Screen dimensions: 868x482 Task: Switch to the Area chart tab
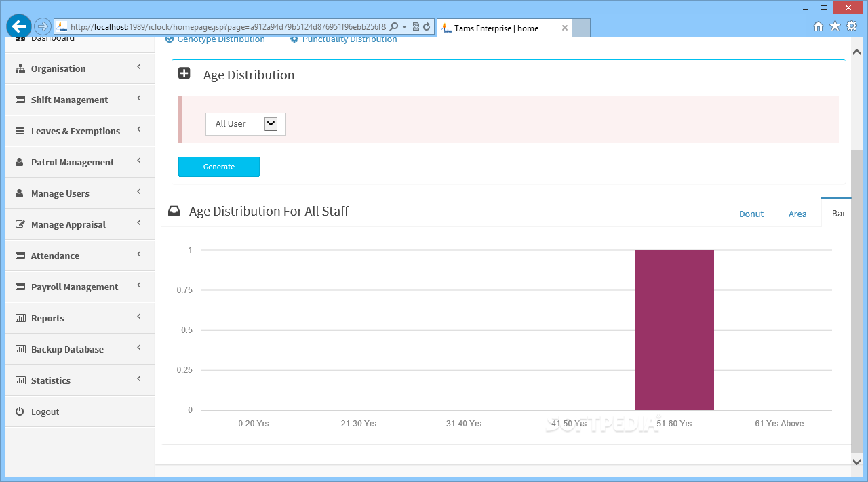pos(797,214)
